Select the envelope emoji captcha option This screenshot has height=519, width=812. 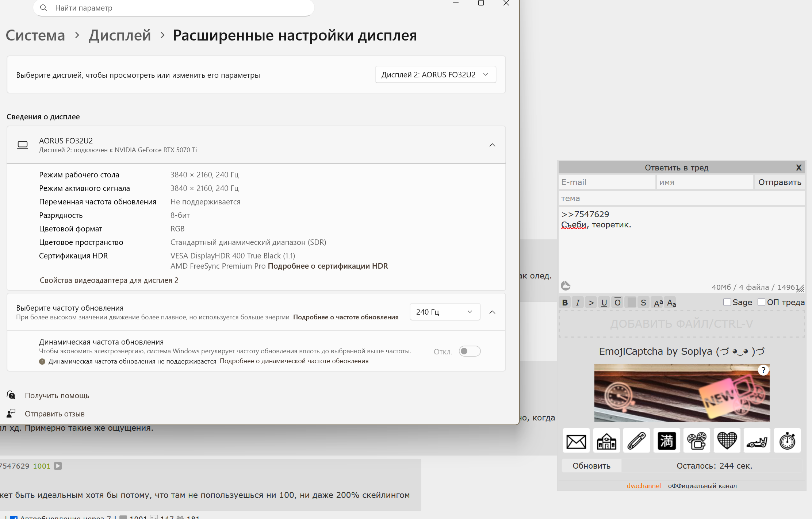(576, 441)
